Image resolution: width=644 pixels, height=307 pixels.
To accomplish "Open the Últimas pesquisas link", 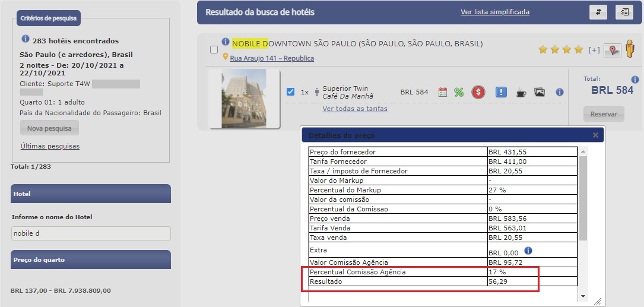I will (x=50, y=146).
